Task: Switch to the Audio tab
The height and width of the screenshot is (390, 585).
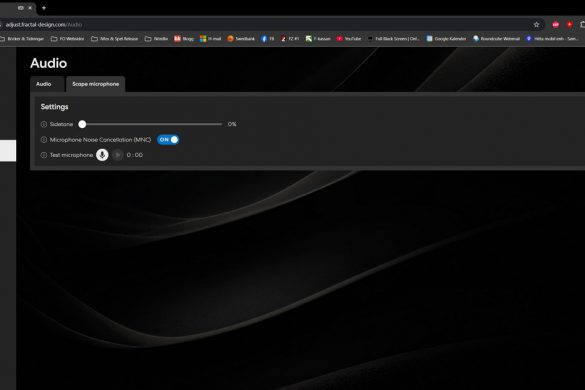Action: point(44,84)
